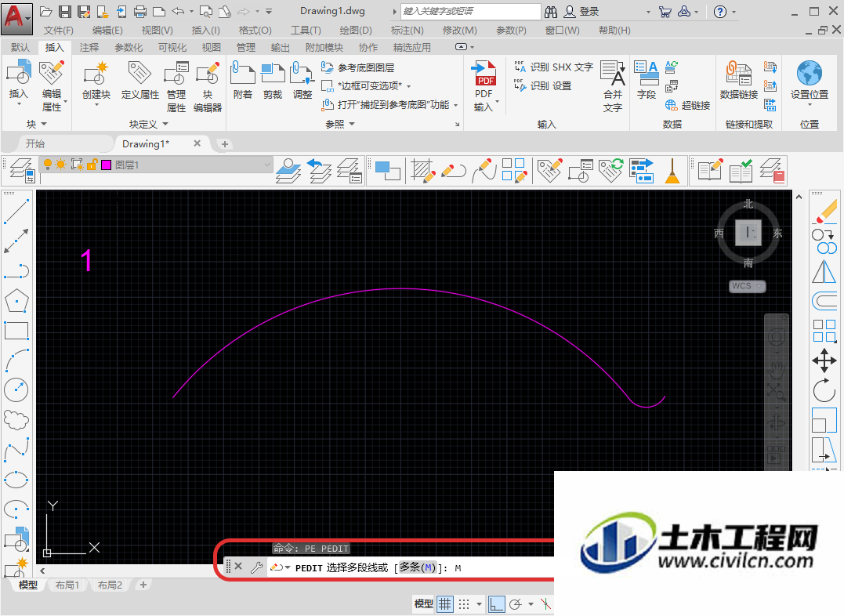
Task: Click the 识别 设置 button
Action: click(542, 85)
